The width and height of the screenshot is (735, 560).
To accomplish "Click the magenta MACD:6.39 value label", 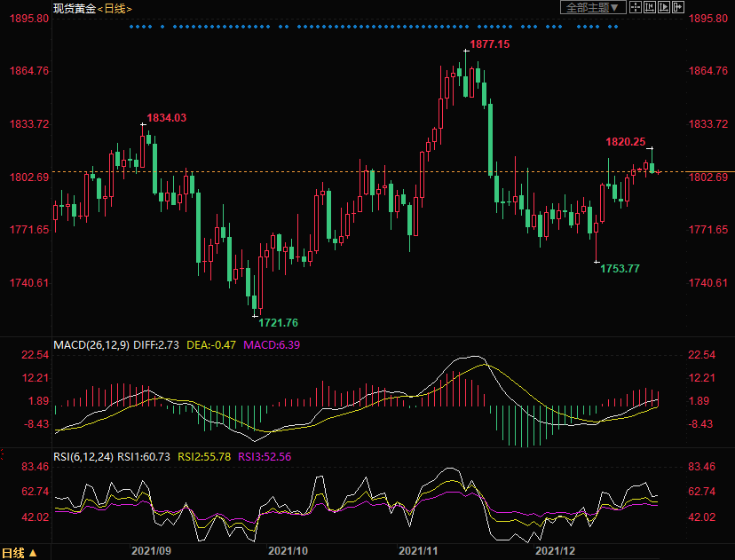I will (x=272, y=343).
